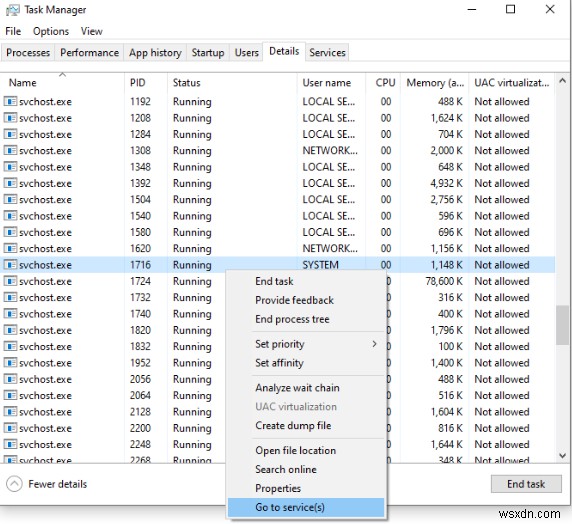
Task: Choose Search online menu entry
Action: tap(306, 470)
